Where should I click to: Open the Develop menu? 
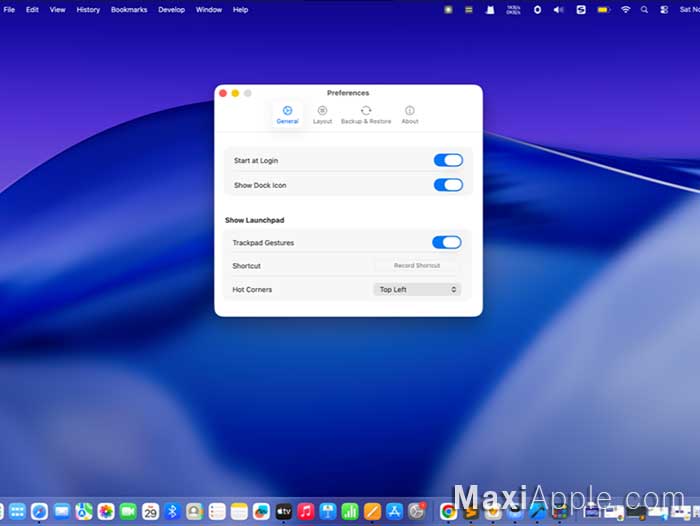(x=171, y=9)
